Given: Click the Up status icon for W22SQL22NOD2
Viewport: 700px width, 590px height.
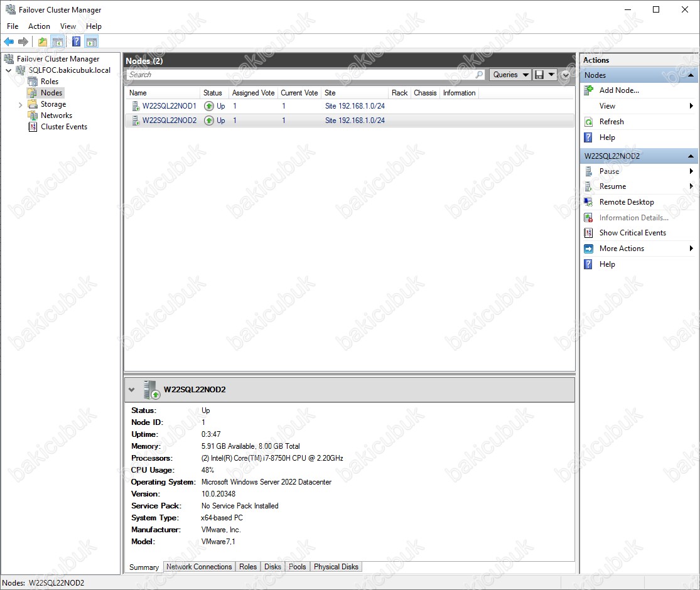Looking at the screenshot, I should coord(209,121).
